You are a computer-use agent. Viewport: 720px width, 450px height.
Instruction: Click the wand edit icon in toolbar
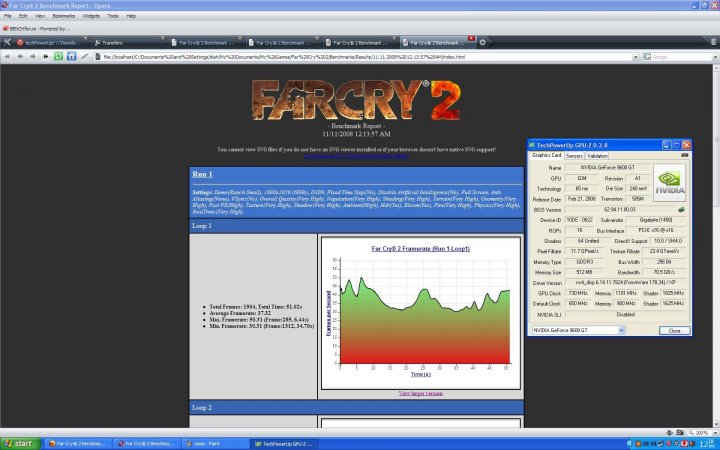coord(84,56)
